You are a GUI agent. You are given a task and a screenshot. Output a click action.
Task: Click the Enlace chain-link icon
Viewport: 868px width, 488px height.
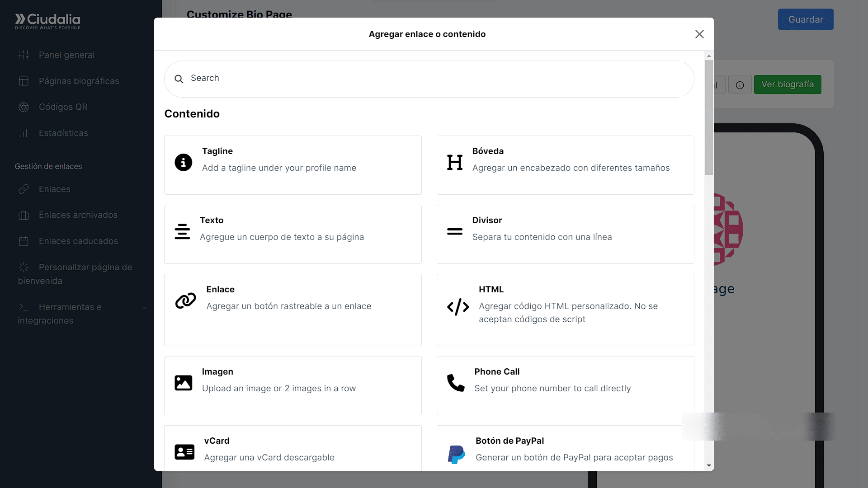(x=185, y=300)
